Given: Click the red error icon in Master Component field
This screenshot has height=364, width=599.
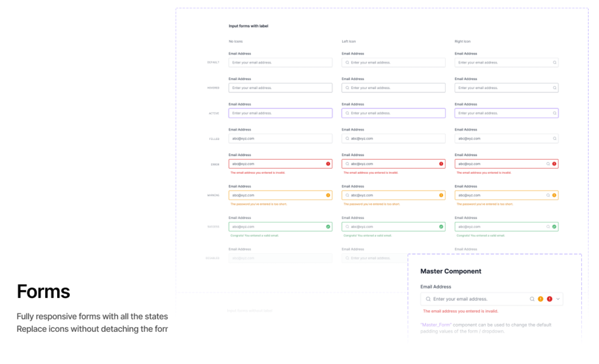Looking at the screenshot, I should coord(550,299).
